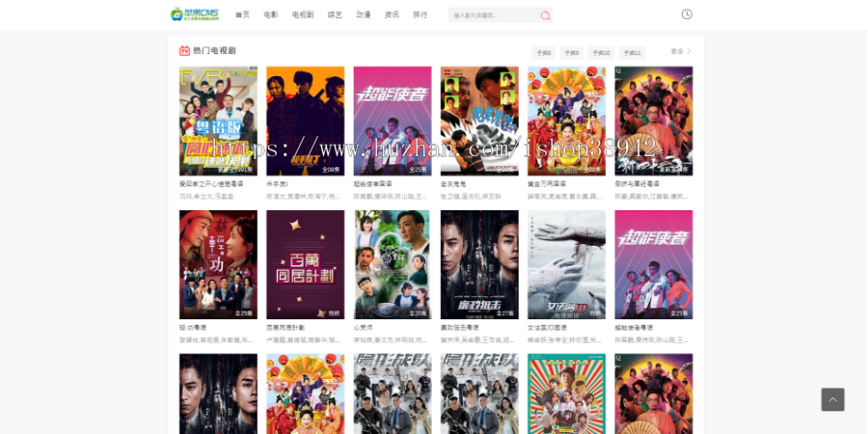Viewport: 868px width, 434px height.
Task: Click the 老友鬼鬼 title text
Action: (453, 184)
